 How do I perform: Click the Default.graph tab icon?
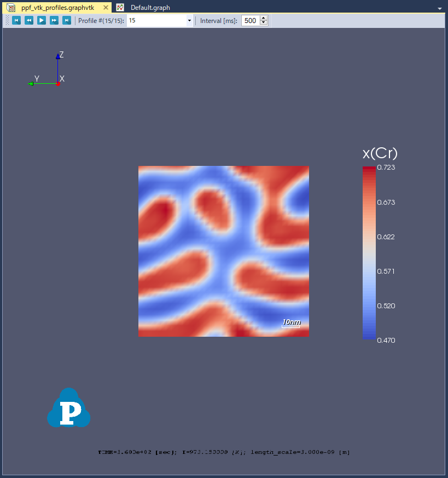coord(120,8)
